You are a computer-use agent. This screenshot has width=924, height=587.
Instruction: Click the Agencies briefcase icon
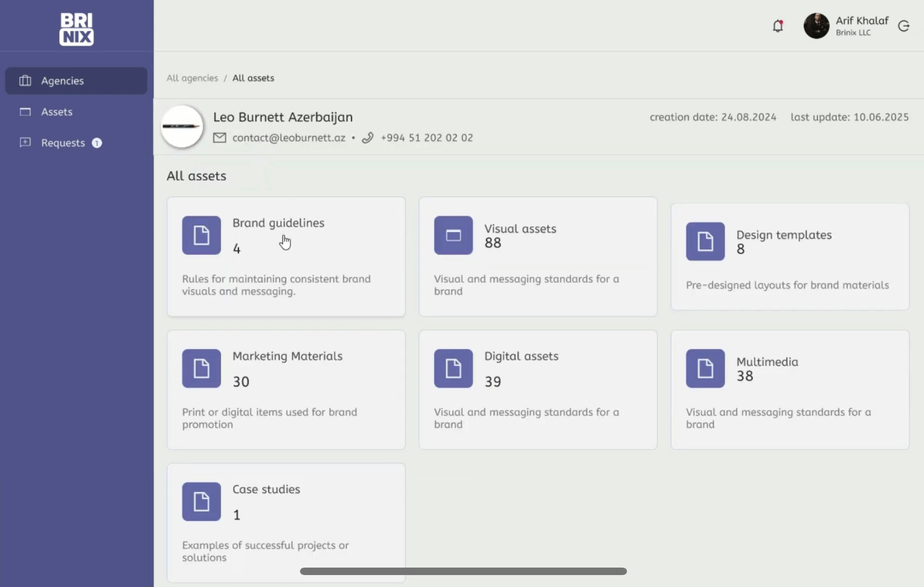pos(25,81)
